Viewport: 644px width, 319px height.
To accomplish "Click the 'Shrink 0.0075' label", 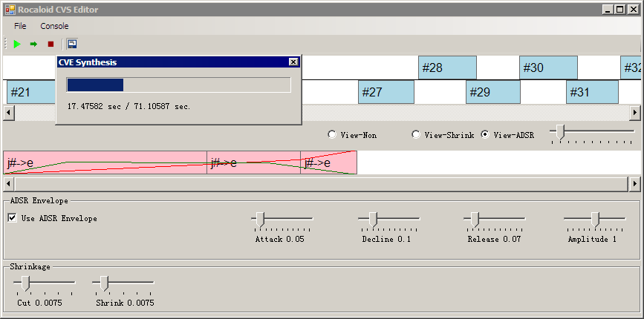I will tap(125, 303).
